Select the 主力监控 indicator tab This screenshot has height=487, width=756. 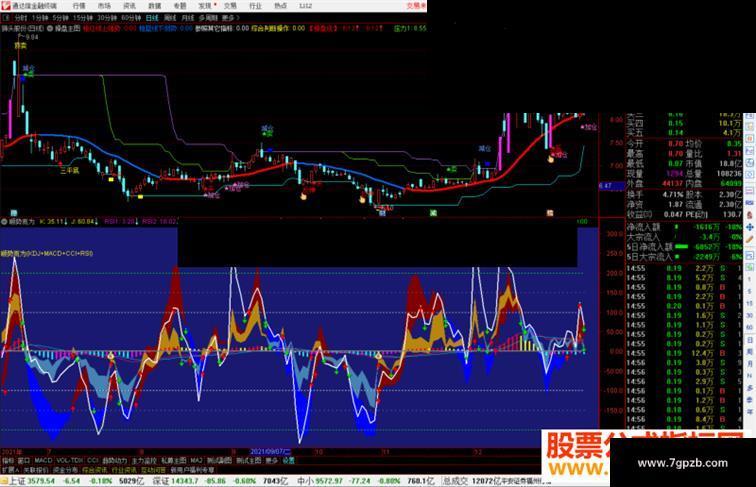click(144, 460)
